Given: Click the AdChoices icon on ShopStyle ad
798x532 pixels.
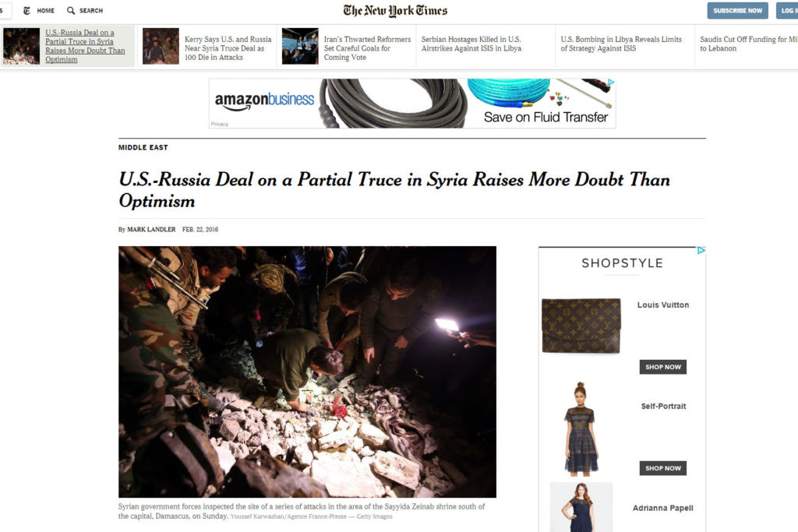Looking at the screenshot, I should click(x=701, y=250).
